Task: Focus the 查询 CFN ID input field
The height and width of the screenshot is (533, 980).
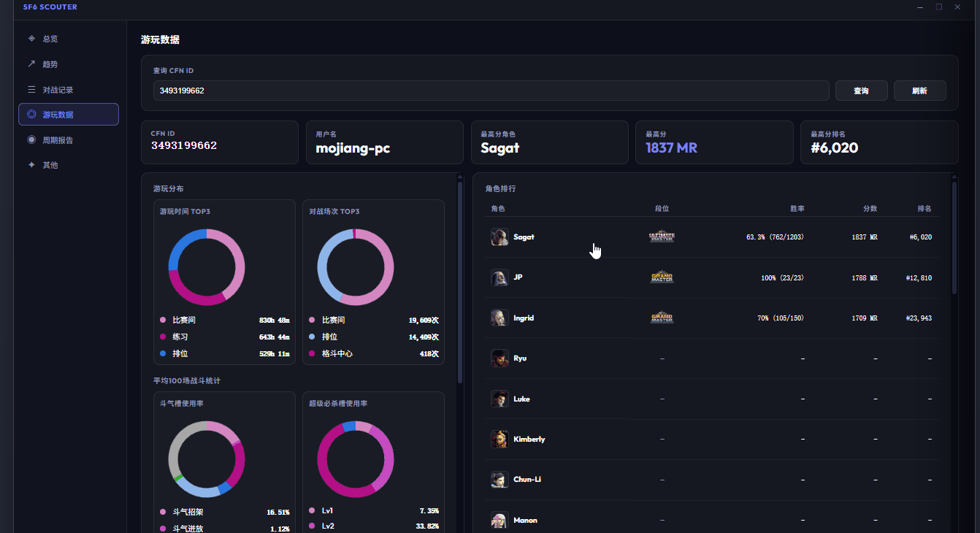Action: pos(491,91)
